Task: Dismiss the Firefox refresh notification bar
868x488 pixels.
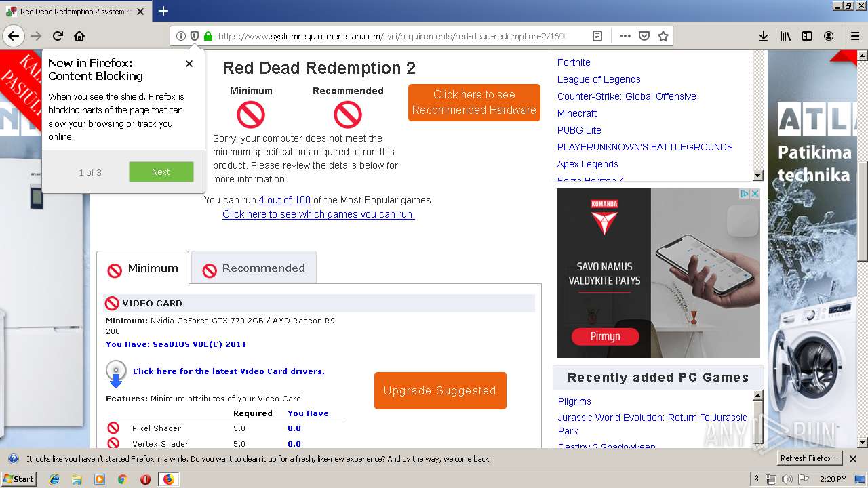Action: (x=853, y=459)
